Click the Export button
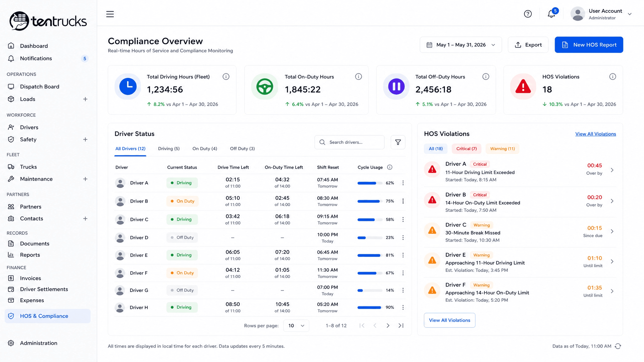Image resolution: width=644 pixels, height=362 pixels. (x=528, y=45)
